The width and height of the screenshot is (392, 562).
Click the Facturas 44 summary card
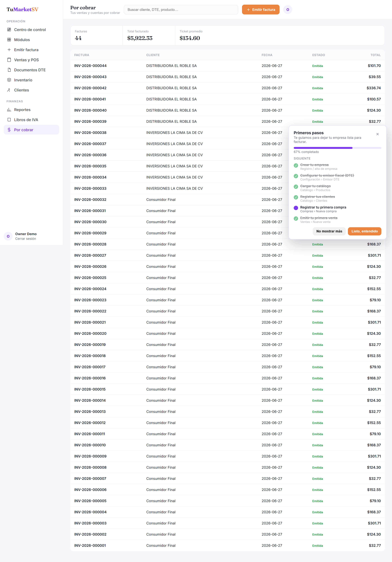click(x=97, y=35)
